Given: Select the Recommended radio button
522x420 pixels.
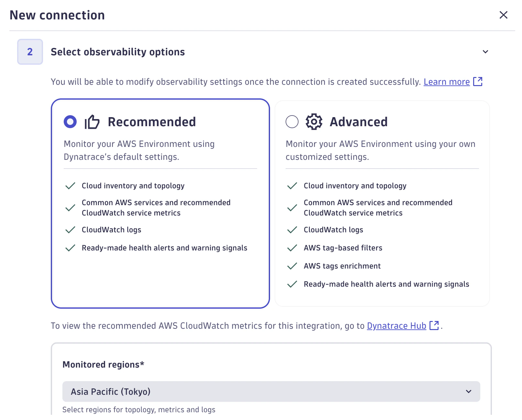Looking at the screenshot, I should coord(70,122).
